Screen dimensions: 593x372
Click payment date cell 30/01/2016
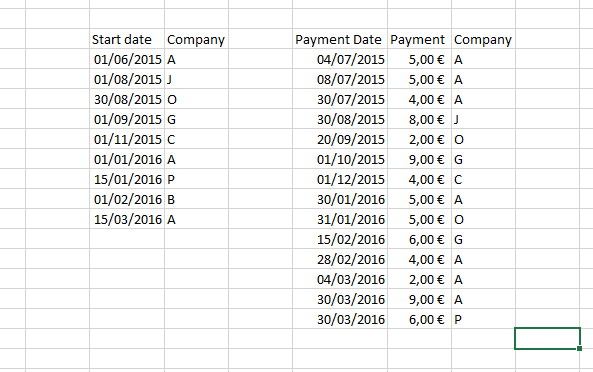pos(340,200)
